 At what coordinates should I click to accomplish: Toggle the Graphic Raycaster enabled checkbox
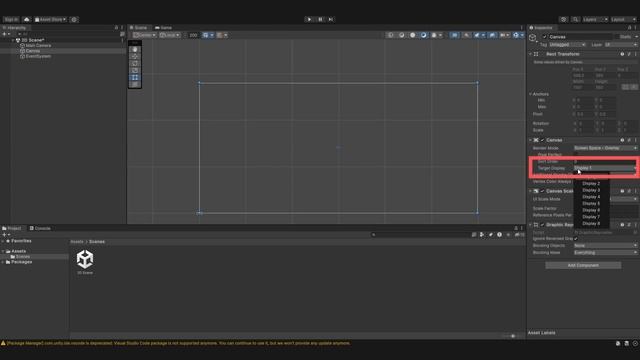(x=542, y=225)
